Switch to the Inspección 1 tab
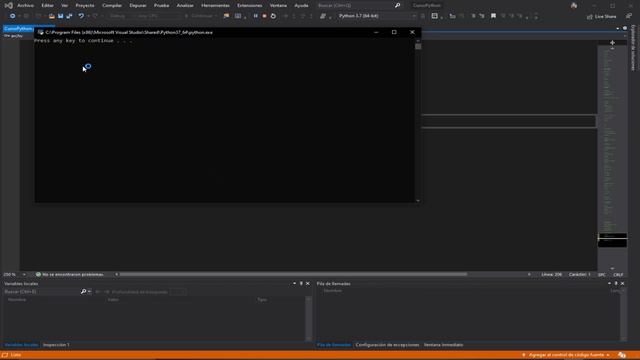The width and height of the screenshot is (640, 360). point(56,345)
